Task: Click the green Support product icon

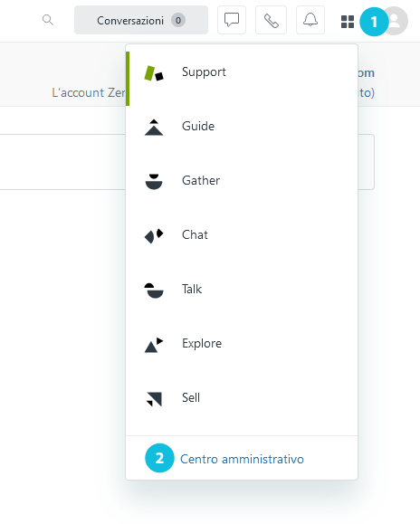Action: [154, 73]
